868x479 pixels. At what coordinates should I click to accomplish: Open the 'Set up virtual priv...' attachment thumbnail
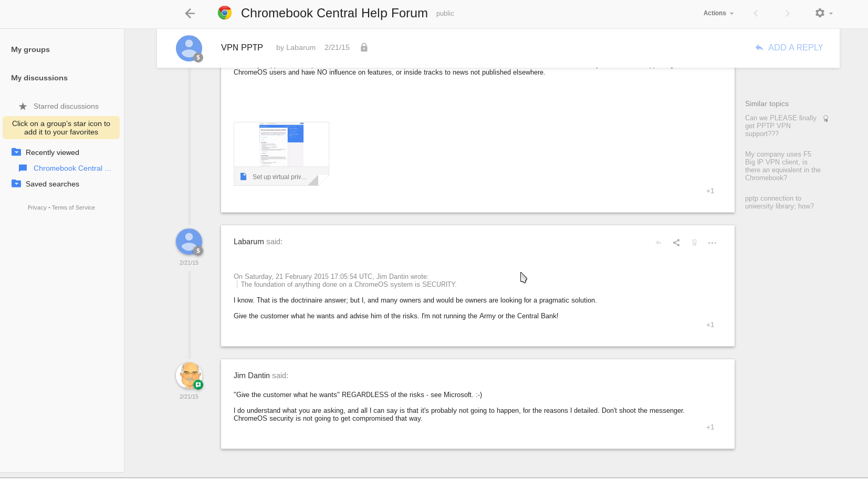coord(281,153)
